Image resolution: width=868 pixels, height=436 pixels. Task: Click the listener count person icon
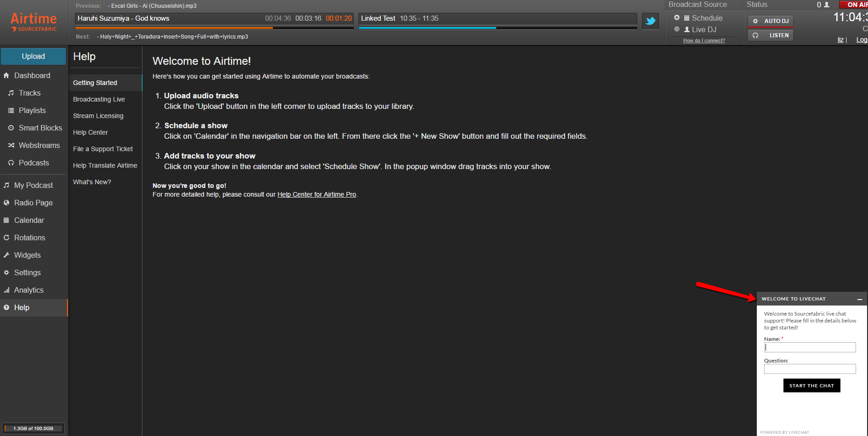point(827,5)
